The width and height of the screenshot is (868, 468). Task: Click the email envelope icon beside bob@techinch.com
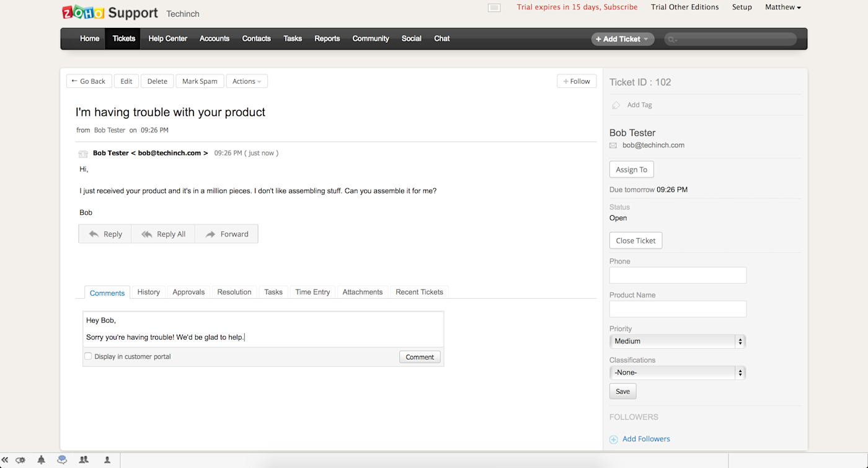click(613, 146)
